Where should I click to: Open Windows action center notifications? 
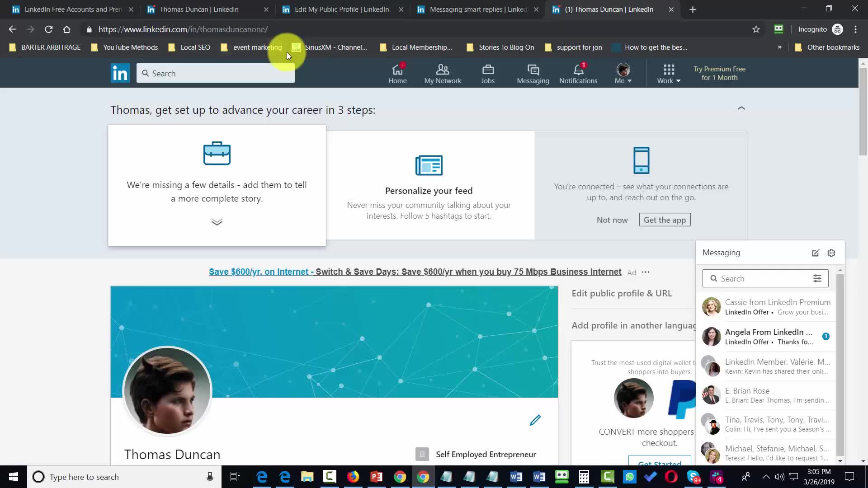coord(849,477)
